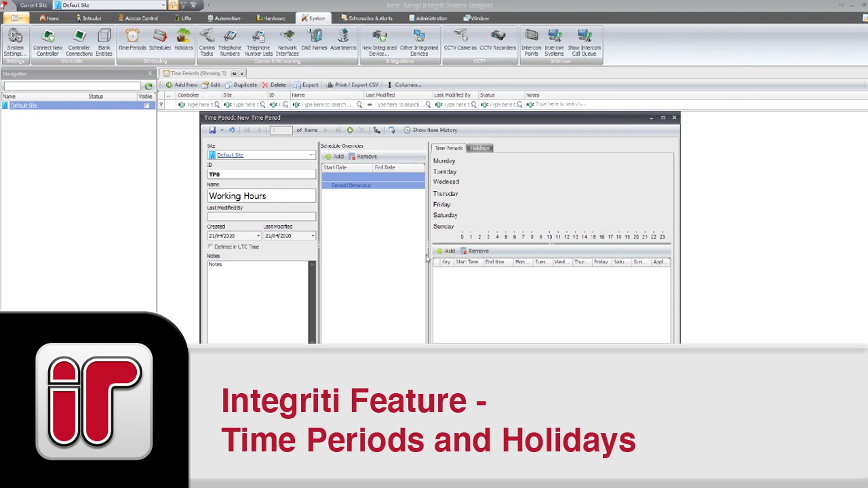Viewport: 868px width, 488px height.
Task: Refresh the Navigation panel list
Action: pyautogui.click(x=148, y=86)
